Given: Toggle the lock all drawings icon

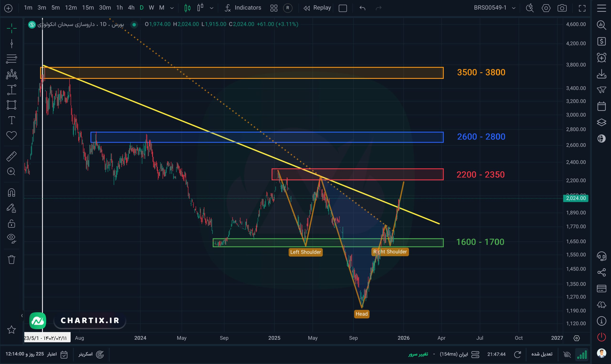Looking at the screenshot, I should click(x=11, y=224).
